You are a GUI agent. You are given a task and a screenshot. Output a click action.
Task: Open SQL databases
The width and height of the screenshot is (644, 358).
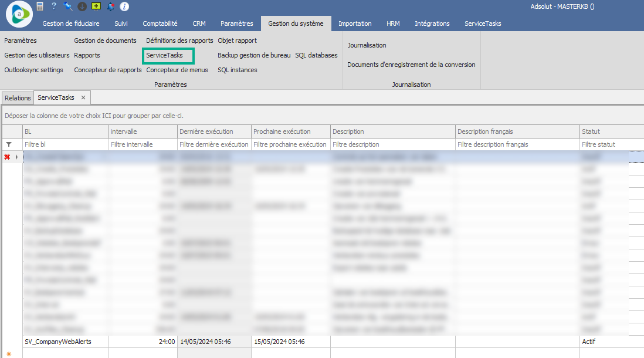point(316,55)
